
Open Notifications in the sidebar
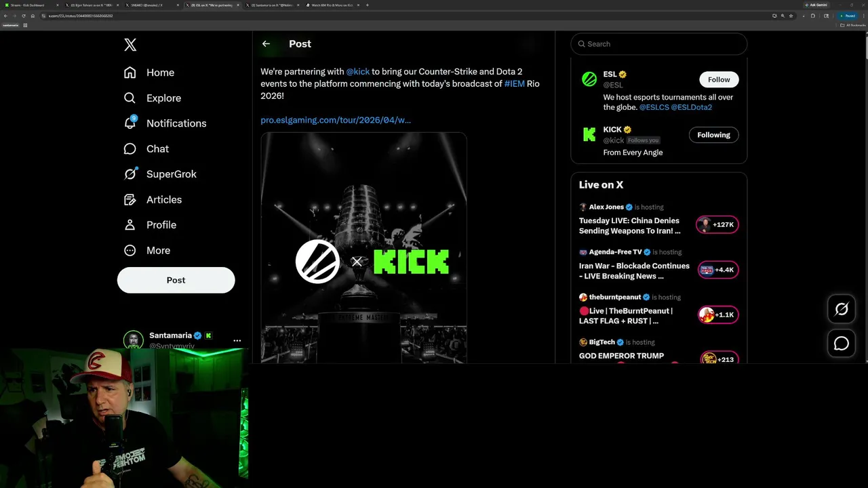tap(165, 123)
